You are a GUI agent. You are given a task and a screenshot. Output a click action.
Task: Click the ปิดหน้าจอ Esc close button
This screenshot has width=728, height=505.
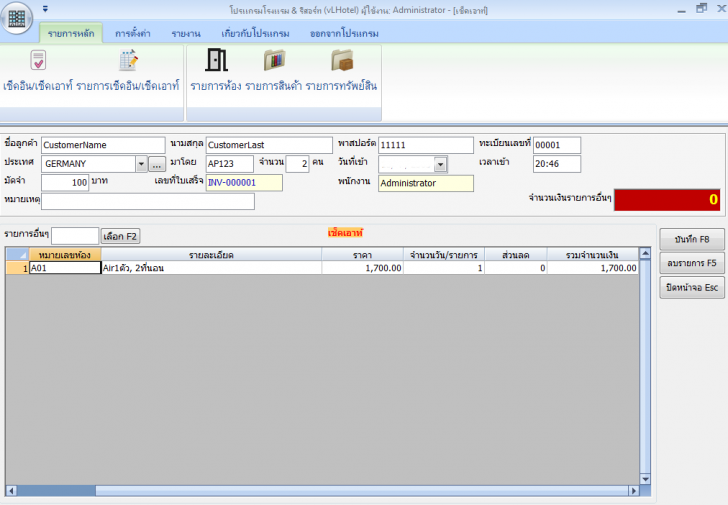point(692,288)
